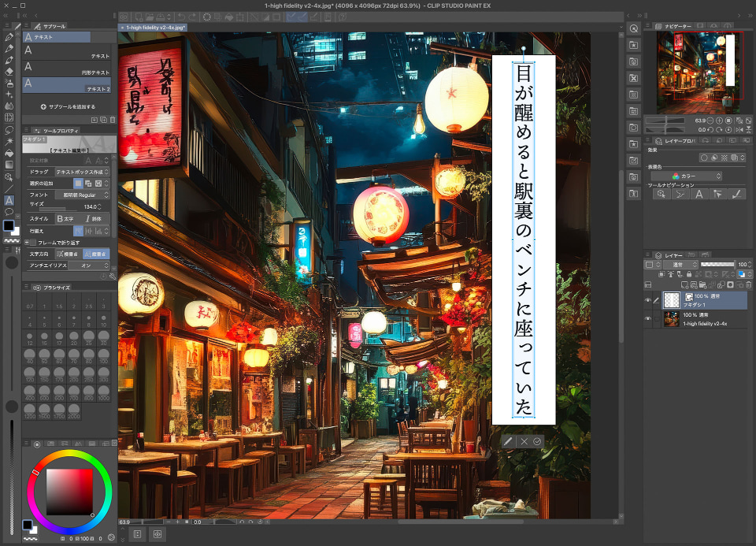Click the Undo arrow in command bar
756x546 pixels.
click(182, 16)
